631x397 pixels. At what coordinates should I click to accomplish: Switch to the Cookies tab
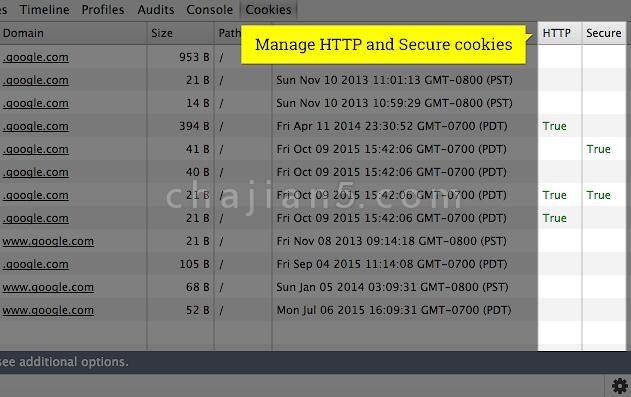[x=268, y=10]
